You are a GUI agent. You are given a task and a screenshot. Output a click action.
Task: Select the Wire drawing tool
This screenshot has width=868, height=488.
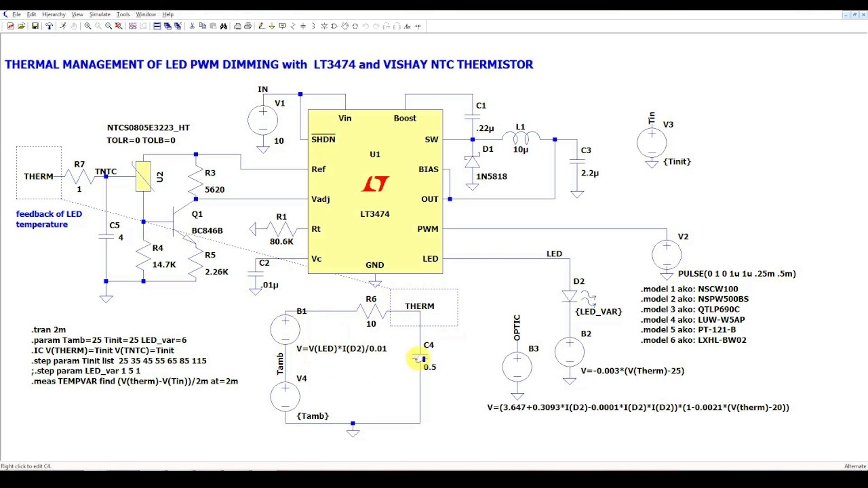coord(262,26)
